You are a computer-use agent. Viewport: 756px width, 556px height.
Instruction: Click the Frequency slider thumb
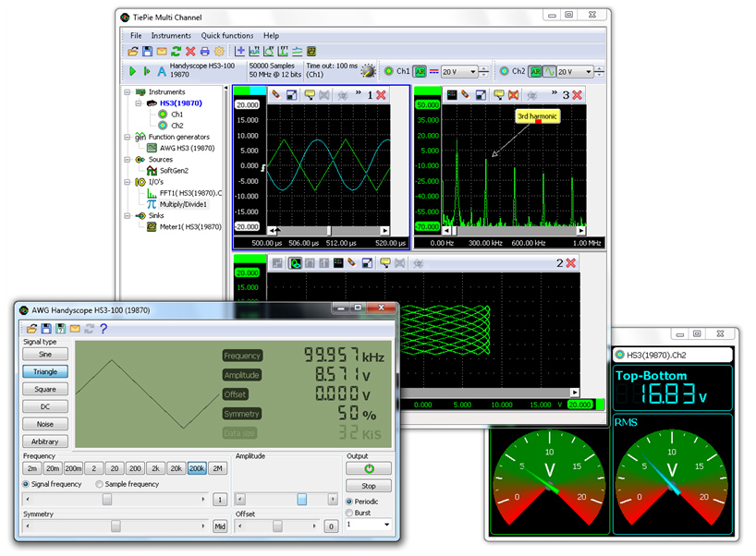(x=107, y=500)
